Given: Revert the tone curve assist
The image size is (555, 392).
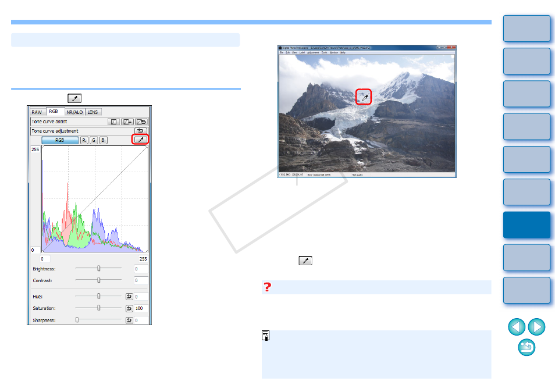Looking at the screenshot, I should coord(141,122).
